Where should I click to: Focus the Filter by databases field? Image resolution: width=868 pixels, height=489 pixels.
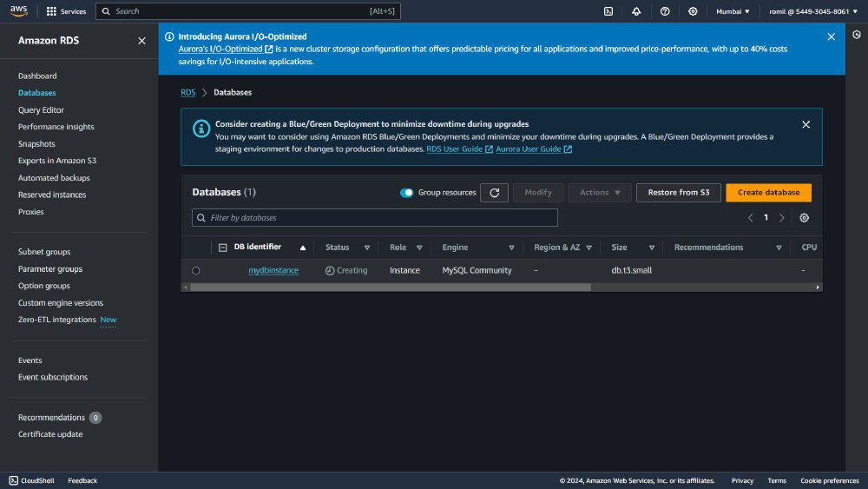[x=375, y=218]
